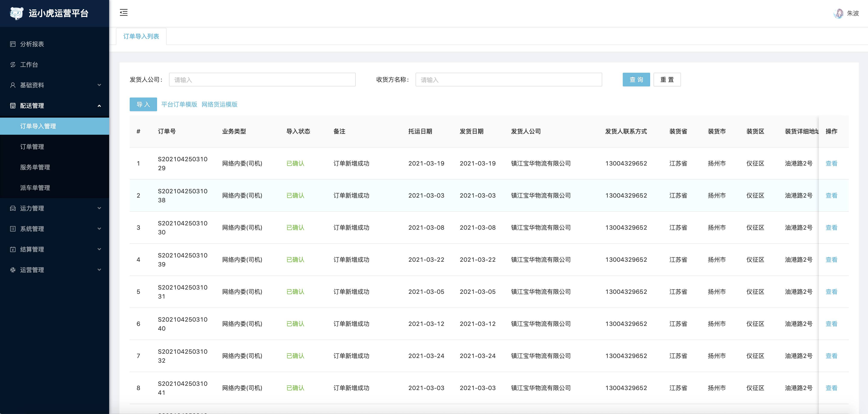Screen dimensions: 868x414
Task: Click the 运营管理 sidebar icon
Action: tap(13, 270)
